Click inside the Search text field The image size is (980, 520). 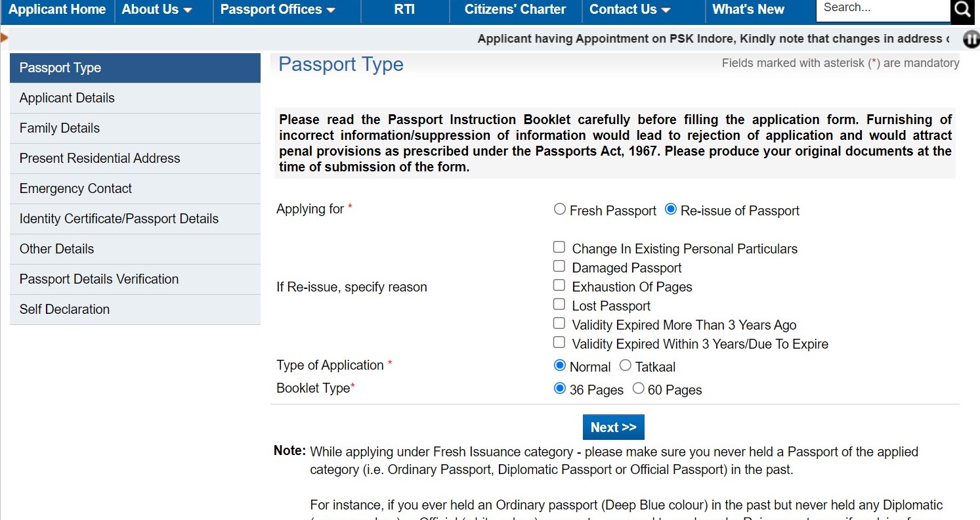coord(882,9)
